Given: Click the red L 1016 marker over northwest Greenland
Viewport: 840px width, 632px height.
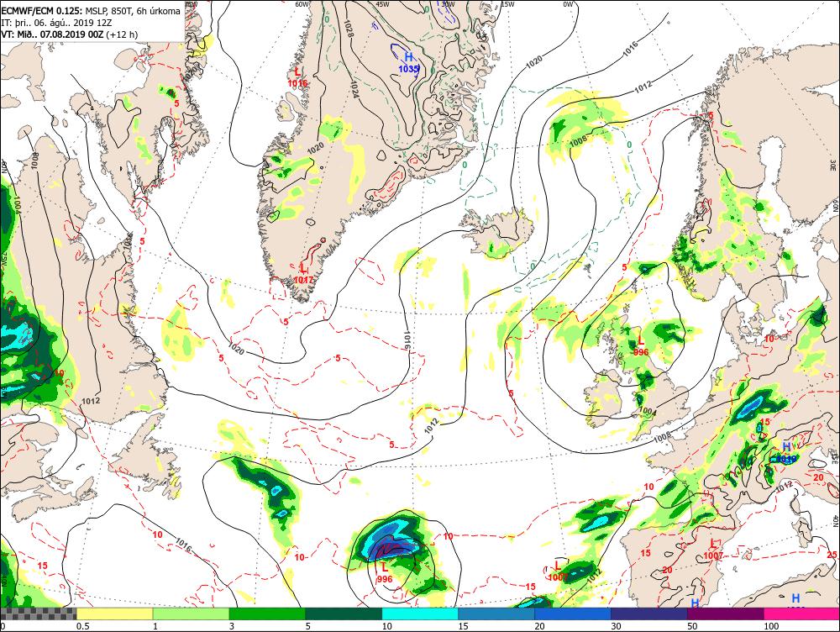Looking at the screenshot, I should [x=297, y=77].
